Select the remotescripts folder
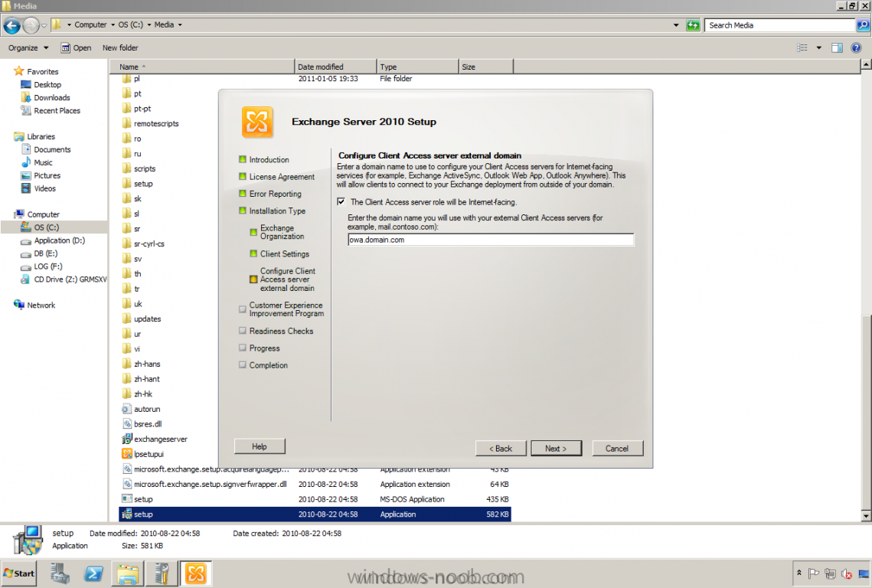Screen dimensions: 872x588 pos(150,123)
